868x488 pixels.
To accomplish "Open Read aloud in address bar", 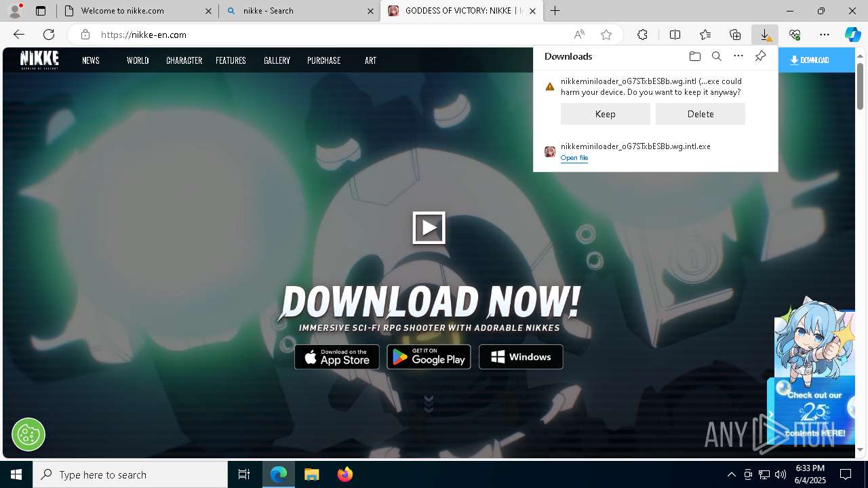I will [x=579, y=35].
